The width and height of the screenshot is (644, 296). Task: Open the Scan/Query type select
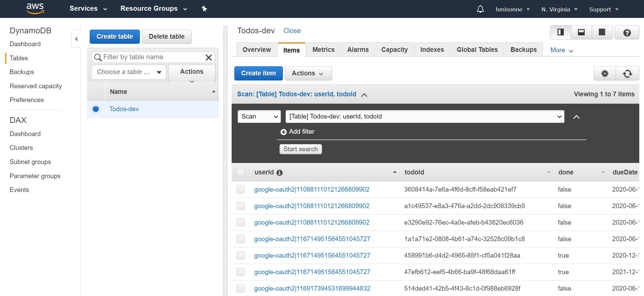(259, 117)
